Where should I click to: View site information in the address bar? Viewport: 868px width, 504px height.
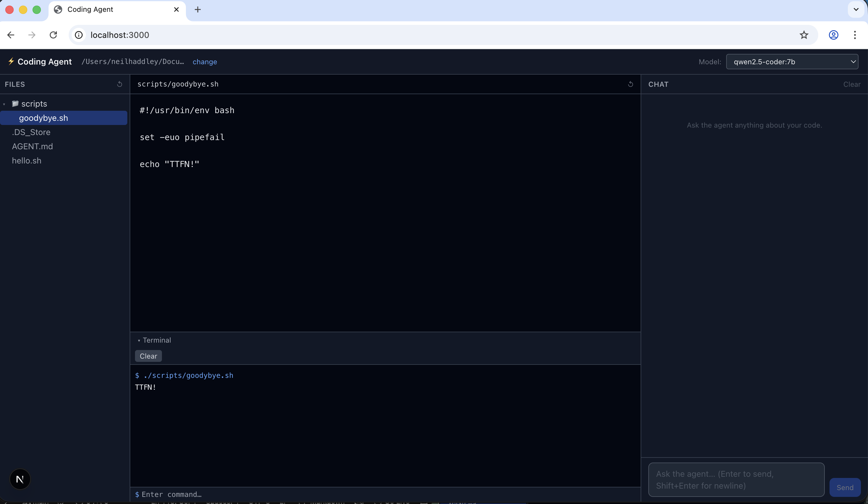(x=78, y=35)
